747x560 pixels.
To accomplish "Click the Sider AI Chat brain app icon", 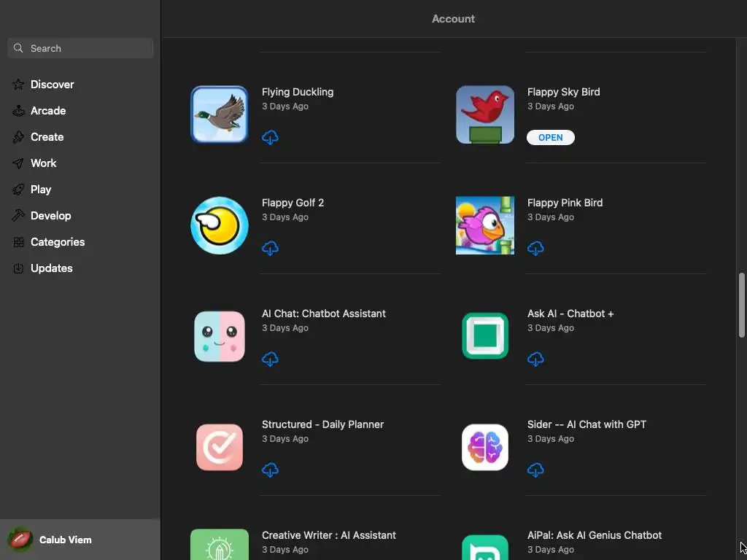I will click(x=485, y=447).
